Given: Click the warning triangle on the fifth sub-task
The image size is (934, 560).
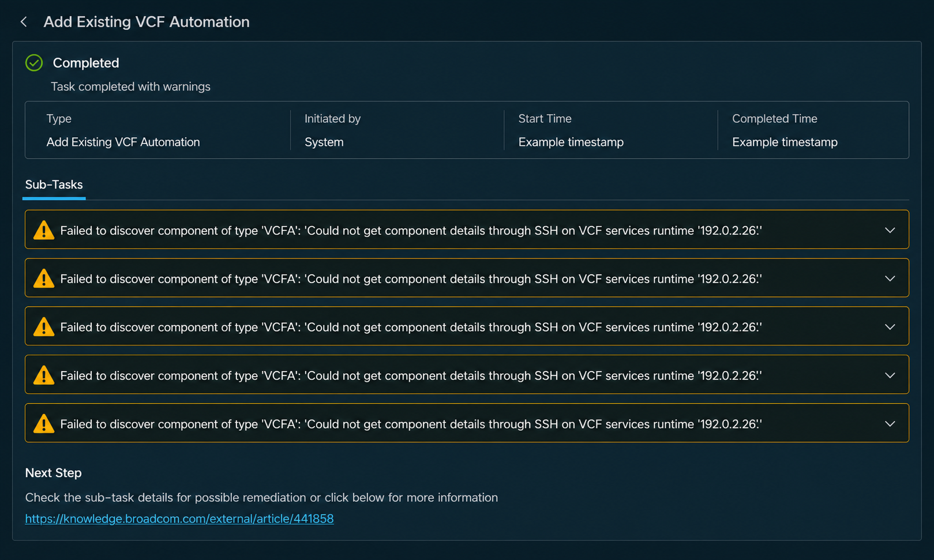Looking at the screenshot, I should 44,424.
